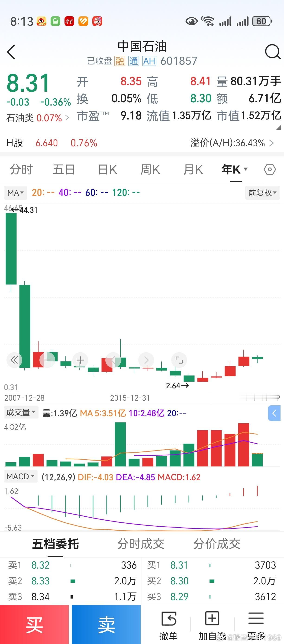Screen dimensions: 284x644
Task: Switch to 五日 tab
Action: pyautogui.click(x=64, y=170)
